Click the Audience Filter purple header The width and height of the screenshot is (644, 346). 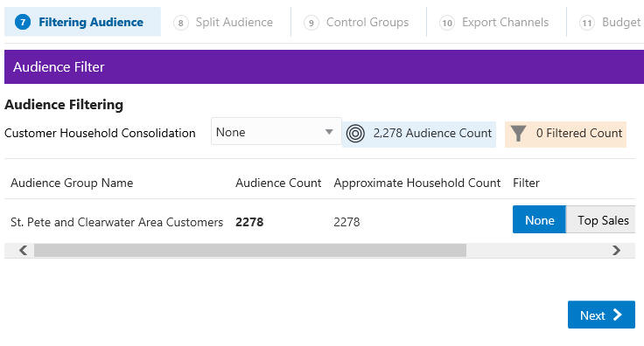(x=324, y=66)
